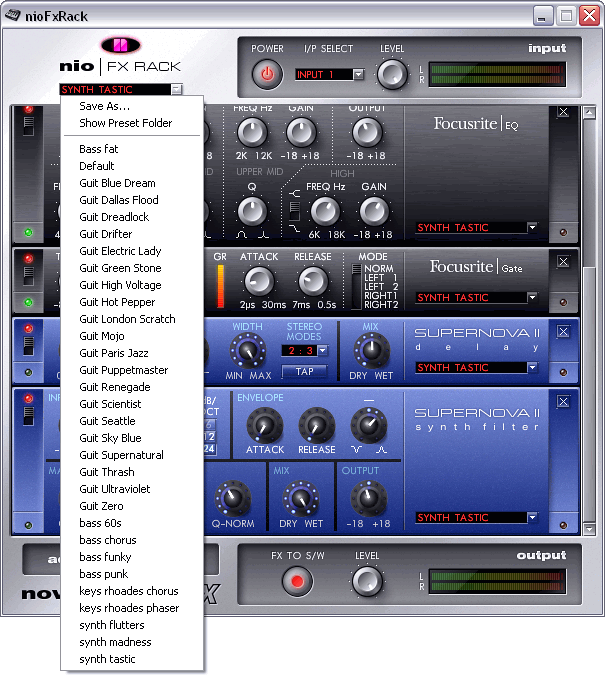
Task: Click the pink nio logo pause button
Action: click(x=121, y=46)
